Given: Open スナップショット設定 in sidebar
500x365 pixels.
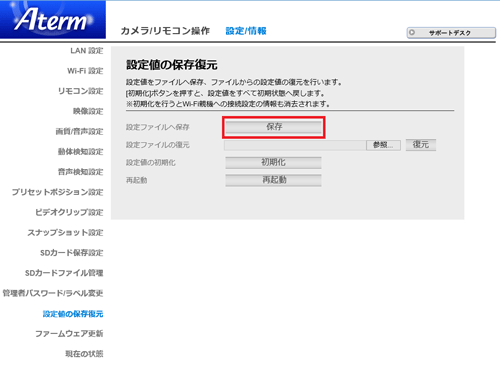Looking at the screenshot, I should click(x=65, y=233).
